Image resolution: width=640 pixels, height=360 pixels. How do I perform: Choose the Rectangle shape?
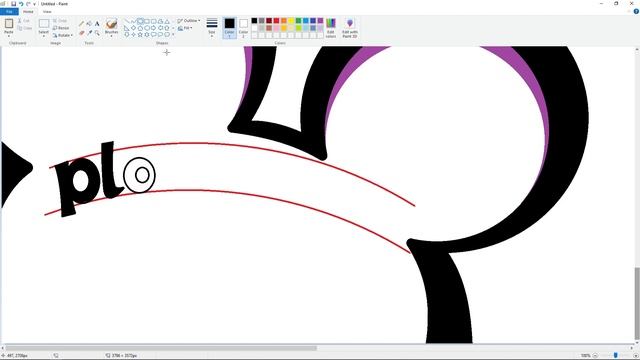(x=147, y=21)
